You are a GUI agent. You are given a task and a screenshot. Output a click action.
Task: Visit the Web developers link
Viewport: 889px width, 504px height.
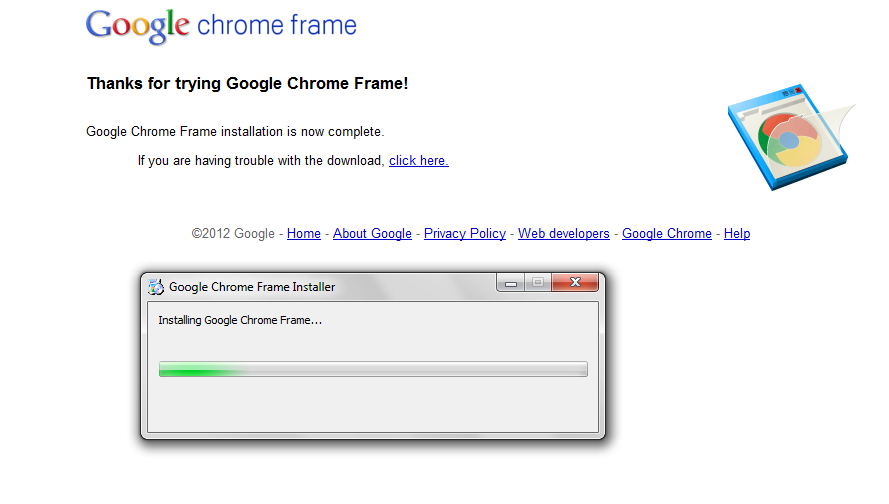564,234
